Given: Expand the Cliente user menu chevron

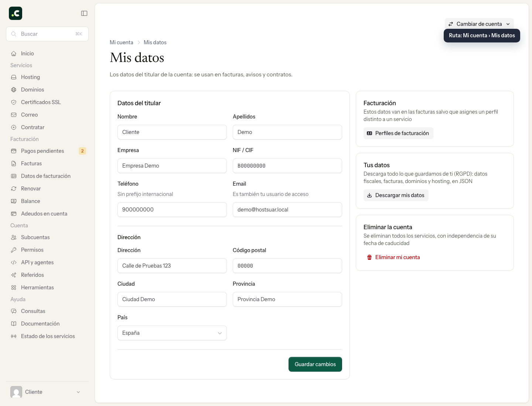Looking at the screenshot, I should coord(78,392).
